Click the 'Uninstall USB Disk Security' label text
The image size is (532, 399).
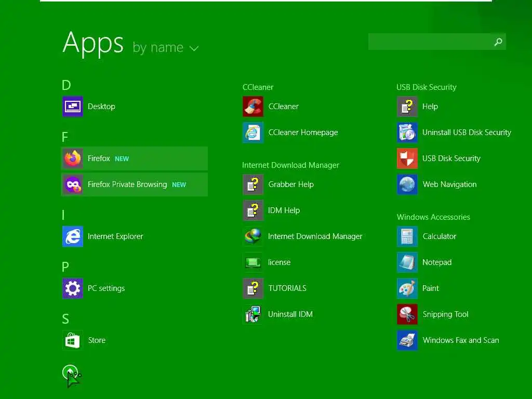click(x=467, y=132)
